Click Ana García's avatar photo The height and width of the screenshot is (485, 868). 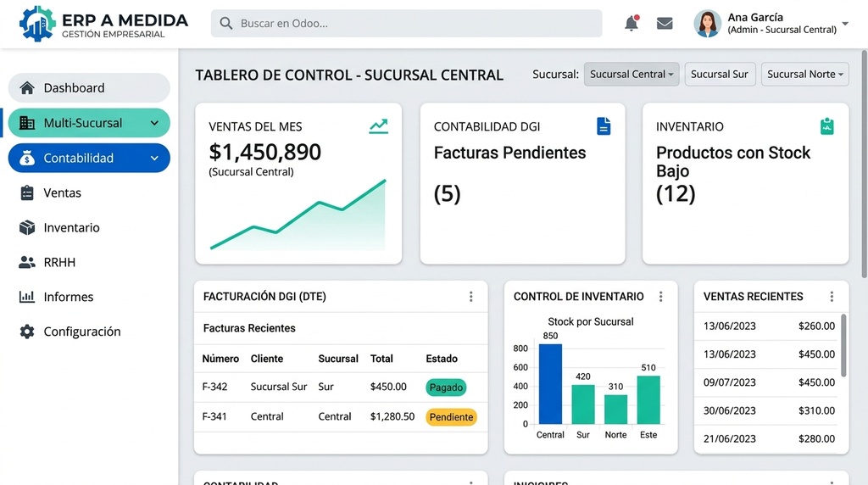708,23
